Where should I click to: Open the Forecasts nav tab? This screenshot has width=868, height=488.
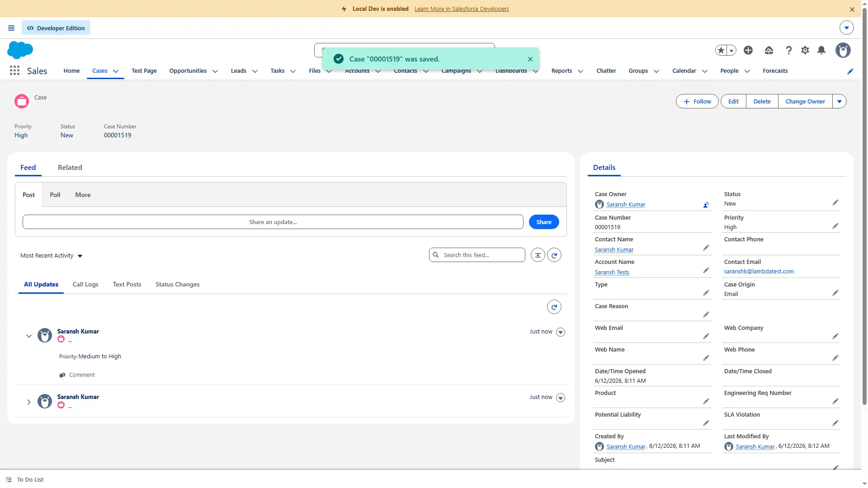pyautogui.click(x=775, y=71)
